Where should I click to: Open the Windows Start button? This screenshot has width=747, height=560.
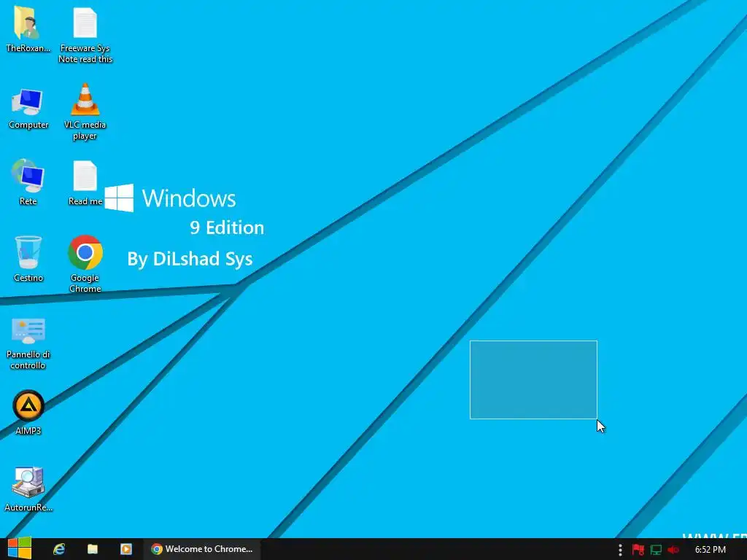[x=20, y=548]
